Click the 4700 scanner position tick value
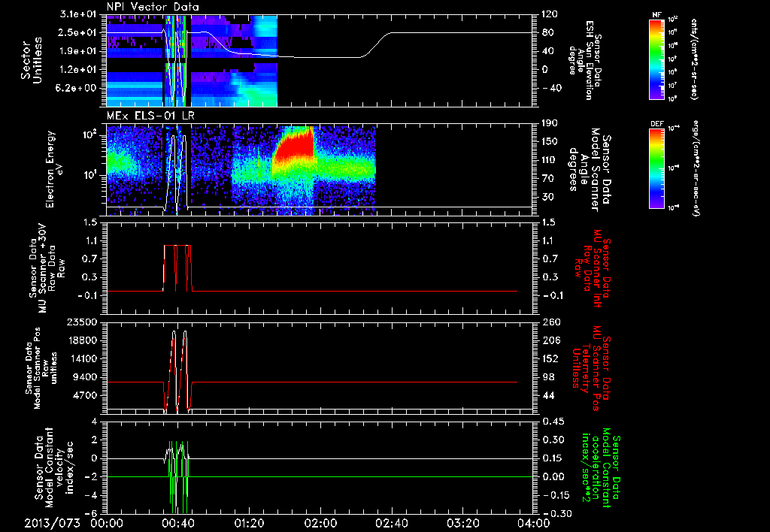The image size is (770, 532). 86,395
